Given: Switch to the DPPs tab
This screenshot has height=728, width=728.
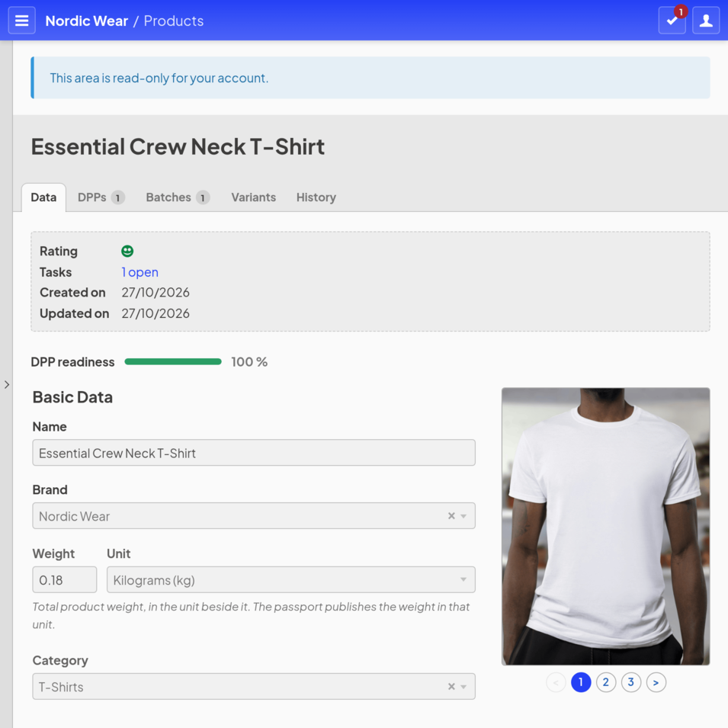Looking at the screenshot, I should [x=101, y=197].
